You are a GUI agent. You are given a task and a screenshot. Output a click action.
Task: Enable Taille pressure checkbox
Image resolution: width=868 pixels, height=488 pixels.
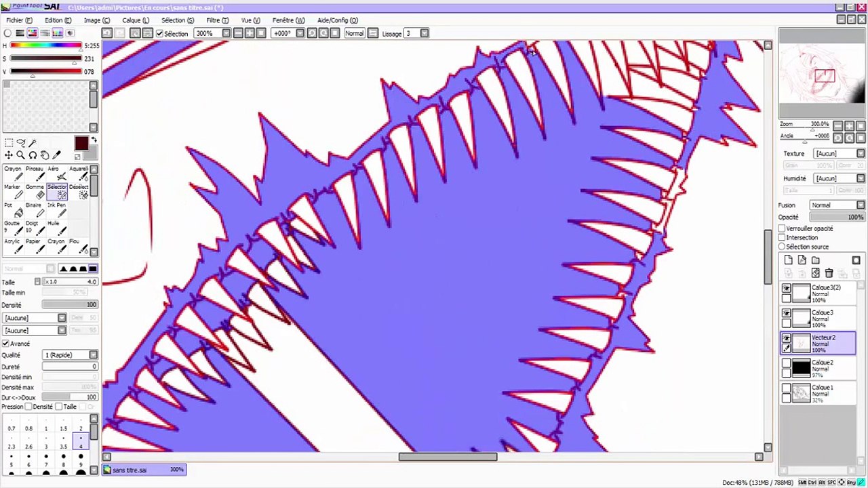pos(58,407)
